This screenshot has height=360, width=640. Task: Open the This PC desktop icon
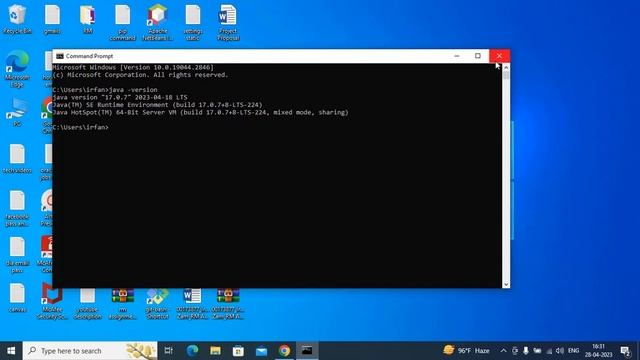17,112
